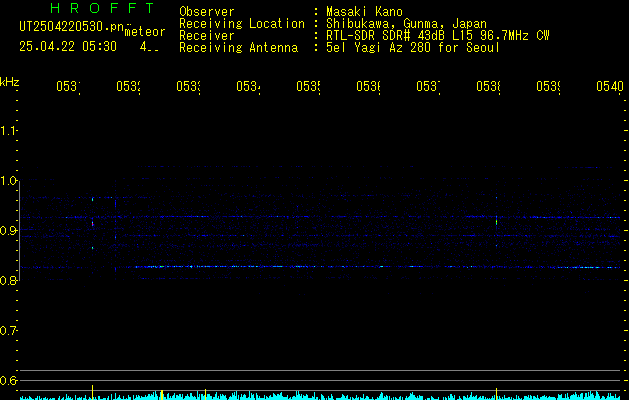
Task: Click the 'Observer' field label
Action: click(x=207, y=12)
